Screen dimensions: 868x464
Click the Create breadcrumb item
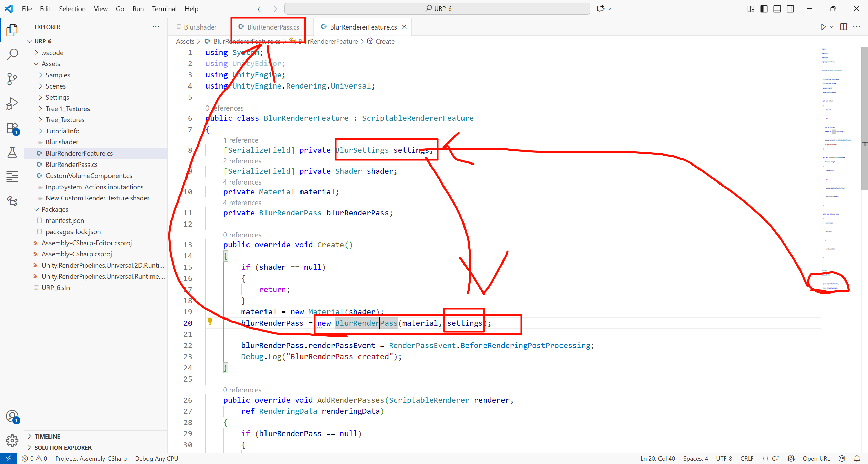point(385,41)
